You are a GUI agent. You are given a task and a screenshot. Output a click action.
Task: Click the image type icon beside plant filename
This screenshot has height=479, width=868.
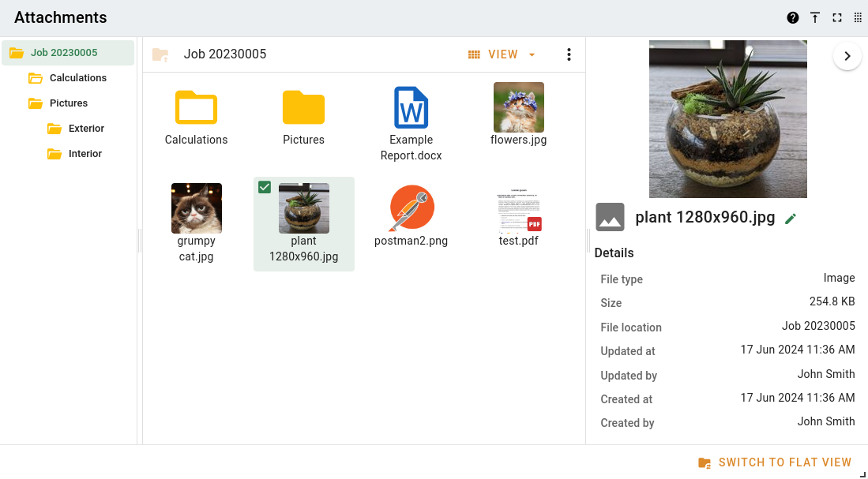(610, 217)
